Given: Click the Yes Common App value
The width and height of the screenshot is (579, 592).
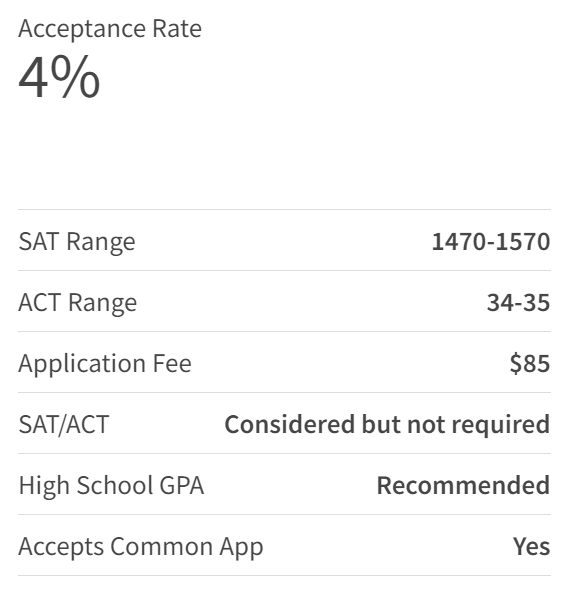Looking at the screenshot, I should tap(531, 547).
